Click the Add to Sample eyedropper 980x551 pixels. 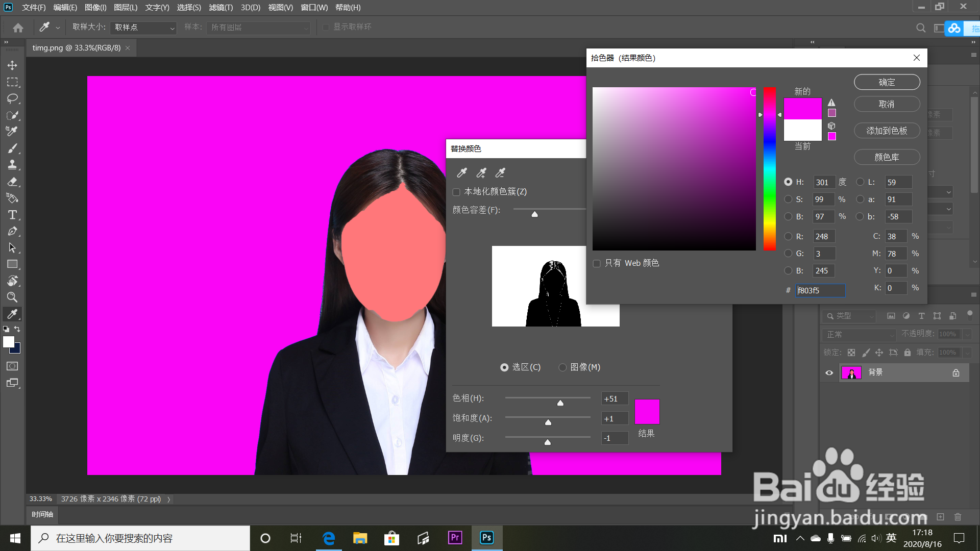point(481,173)
